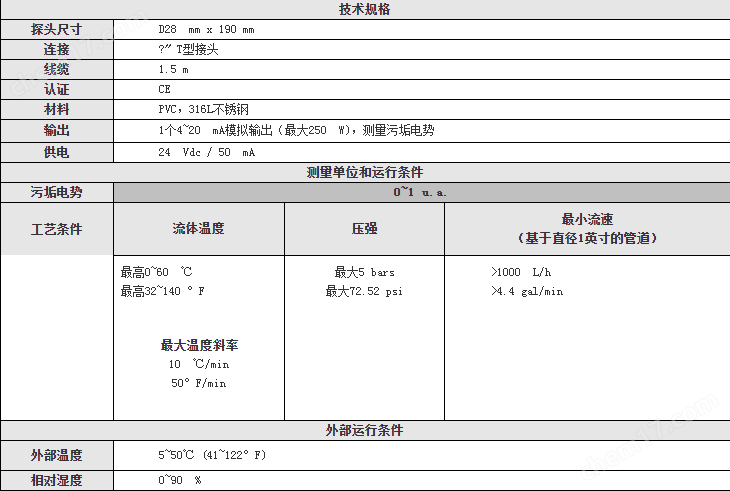
Task: Select the 0~1 u.a. range value
Action: pos(419,192)
